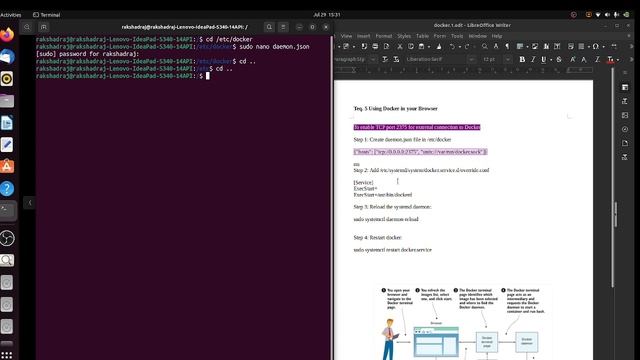
Task: Click the font name input field
Action: point(436,60)
